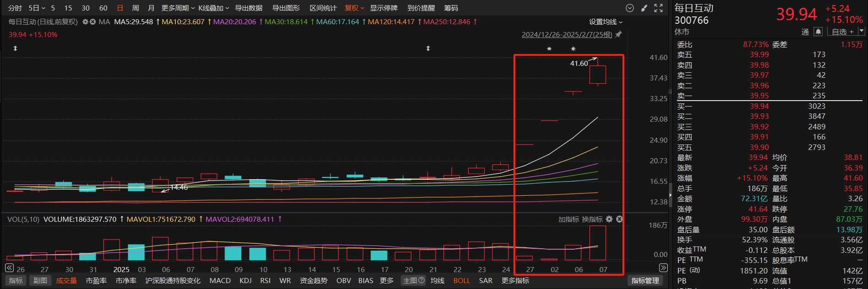Toggle the MACD sub-chart indicator
Viewport: 868px width, 289px height.
click(220, 280)
